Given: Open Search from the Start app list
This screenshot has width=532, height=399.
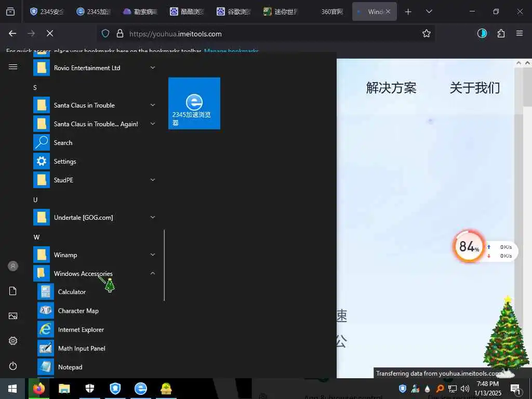Looking at the screenshot, I should pyautogui.click(x=97, y=142).
